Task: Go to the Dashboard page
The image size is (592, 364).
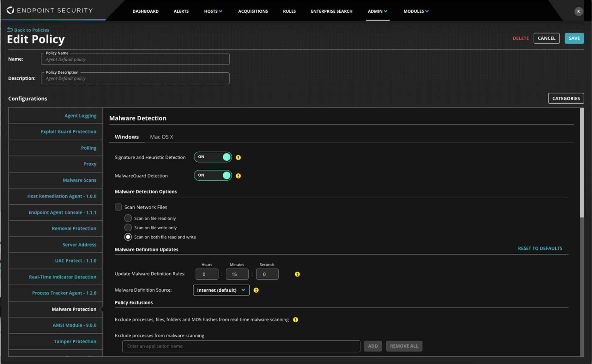Action: click(x=146, y=11)
